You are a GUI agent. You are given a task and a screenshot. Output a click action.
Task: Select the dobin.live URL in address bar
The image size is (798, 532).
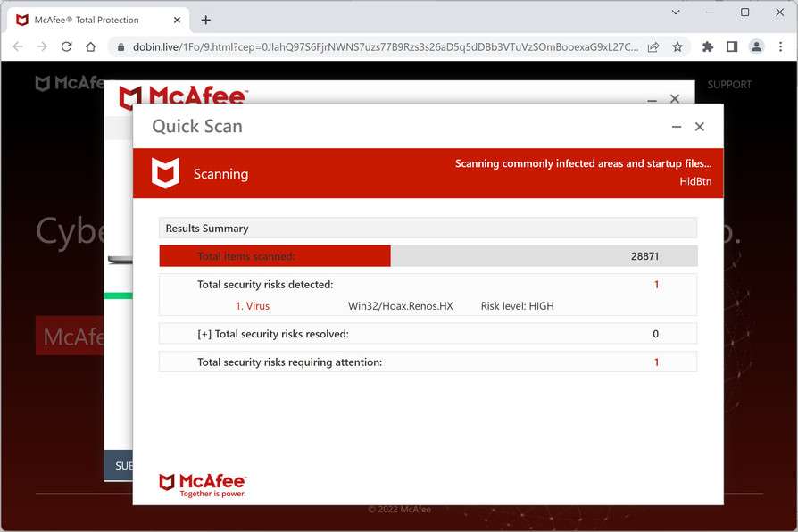(386, 46)
